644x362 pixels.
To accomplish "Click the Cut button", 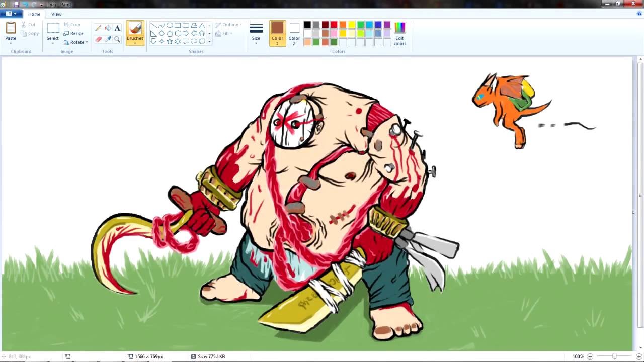I will coord(28,25).
